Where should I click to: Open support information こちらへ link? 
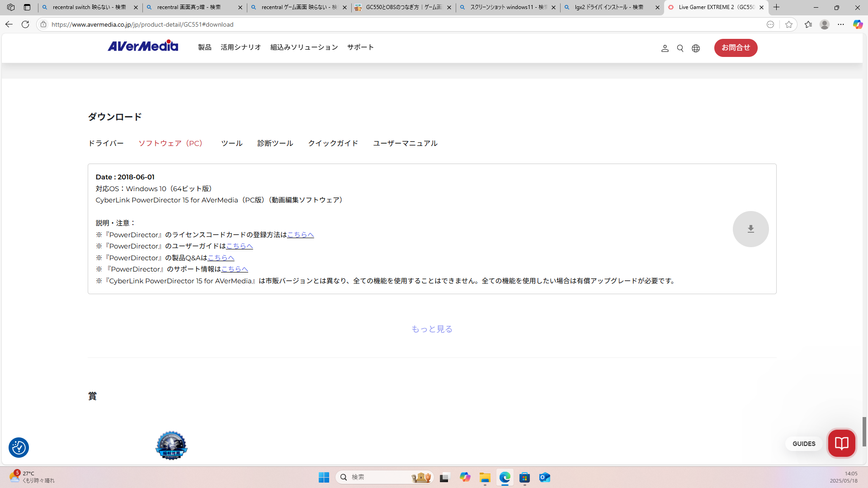(x=235, y=269)
